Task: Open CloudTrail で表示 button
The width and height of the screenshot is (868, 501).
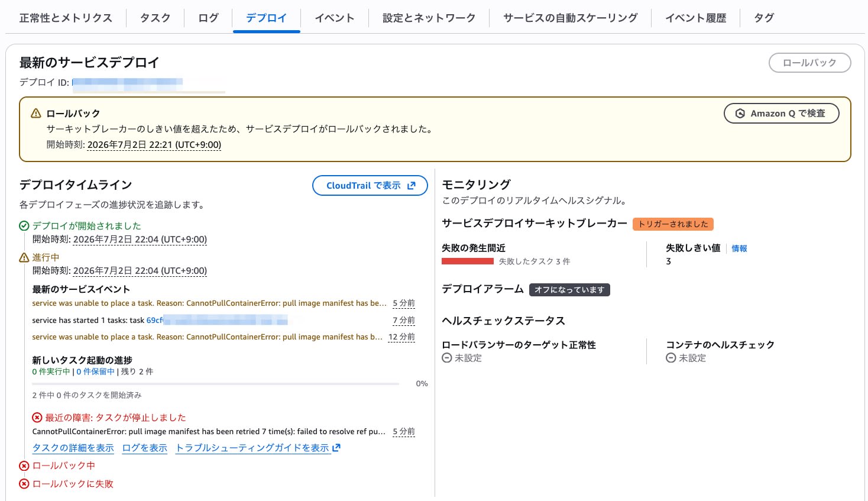Action: tap(370, 185)
